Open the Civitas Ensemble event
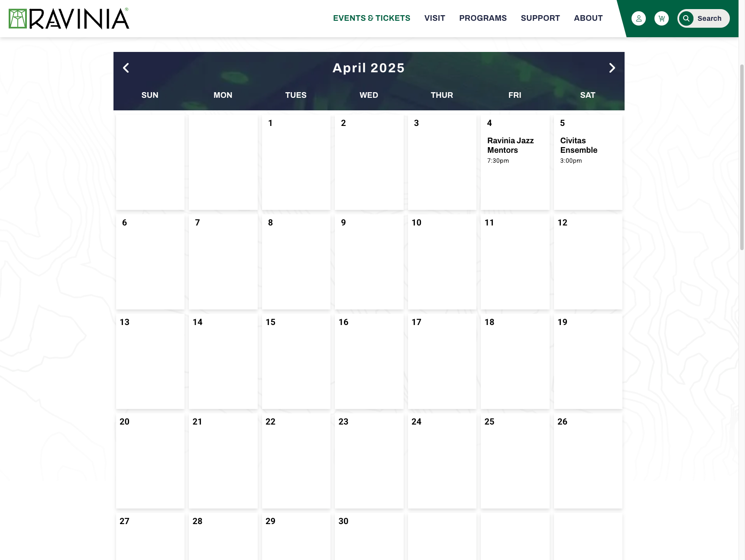 click(x=579, y=145)
